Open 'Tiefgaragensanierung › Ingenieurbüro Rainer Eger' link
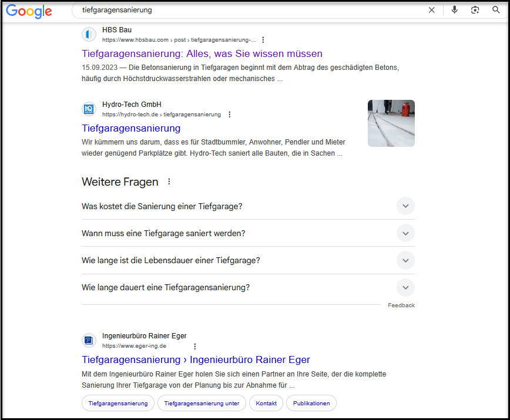The width and height of the screenshot is (510, 420). tap(196, 360)
